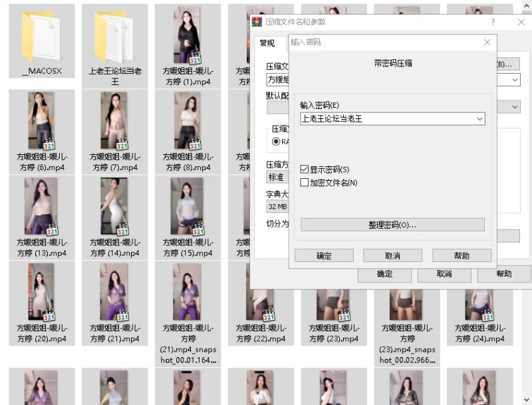Expand the archive name dropdown arrow at right
Viewport: 532px width, 405px height.
pos(515,80)
